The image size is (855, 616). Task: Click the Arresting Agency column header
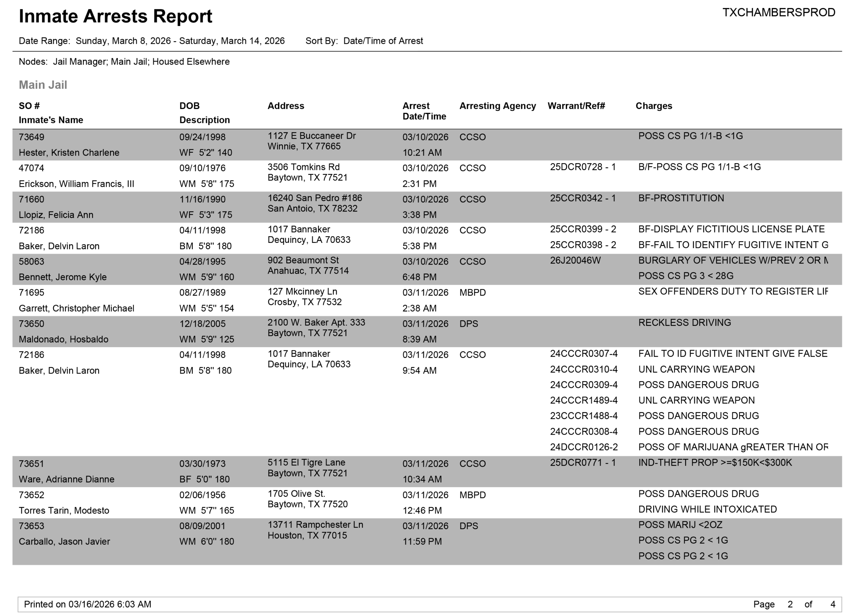point(497,106)
